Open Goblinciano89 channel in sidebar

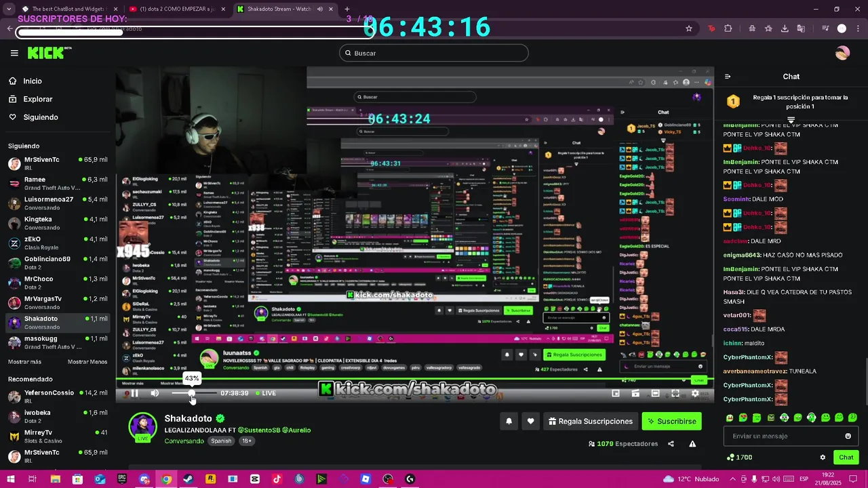point(58,263)
